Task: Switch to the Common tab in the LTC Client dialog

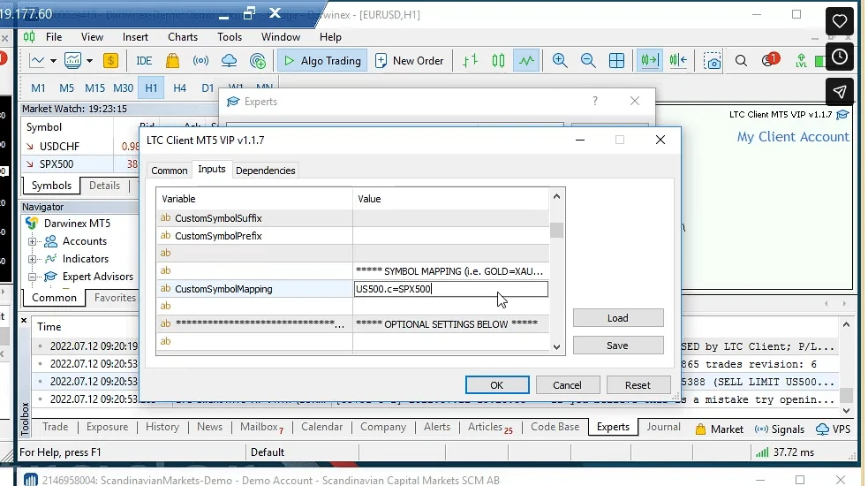Action: point(170,171)
